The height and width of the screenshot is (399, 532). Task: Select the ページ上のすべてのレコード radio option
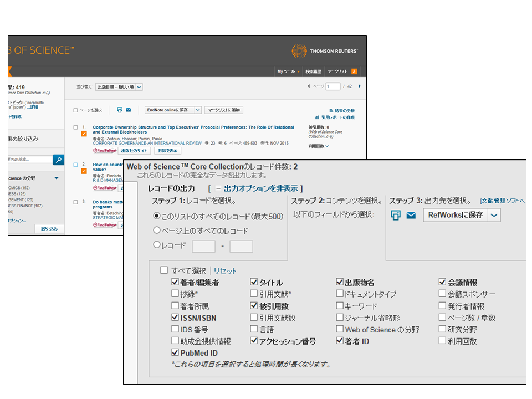click(156, 231)
